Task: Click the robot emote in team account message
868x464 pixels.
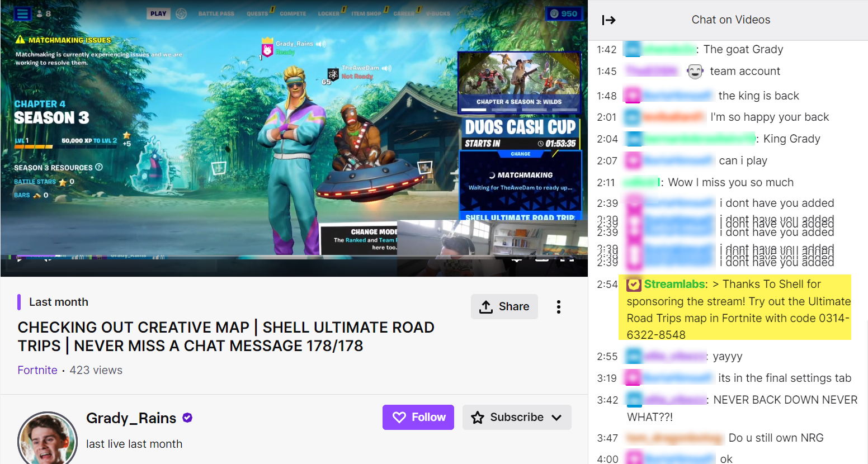Action: [x=695, y=72]
